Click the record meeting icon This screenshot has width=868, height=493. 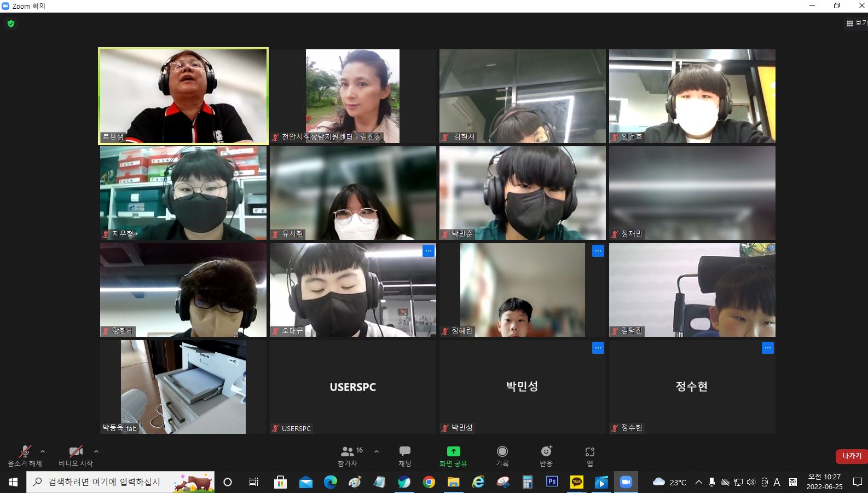point(502,452)
